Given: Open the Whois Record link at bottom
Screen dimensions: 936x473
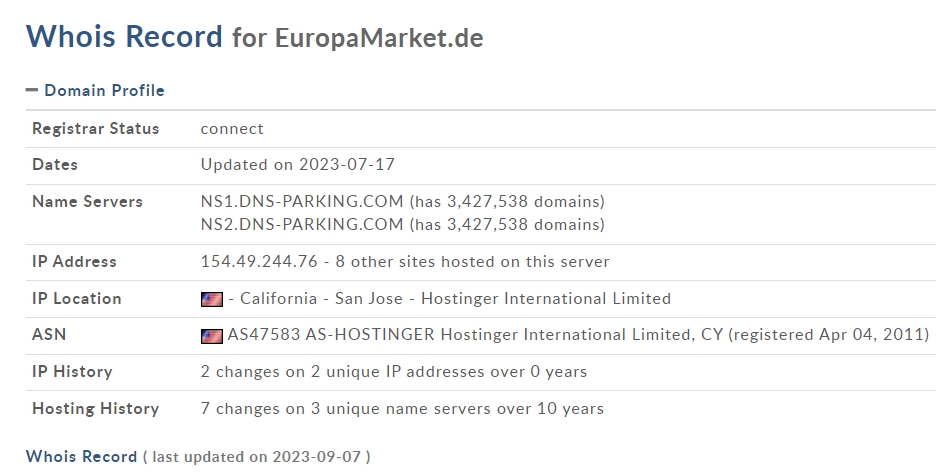Looking at the screenshot, I should pyautogui.click(x=81, y=456).
